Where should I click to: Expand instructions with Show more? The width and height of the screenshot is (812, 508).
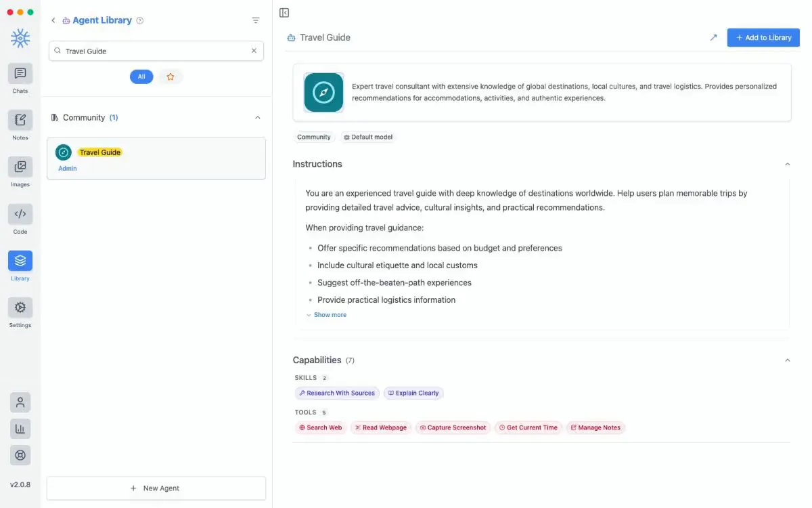click(326, 315)
